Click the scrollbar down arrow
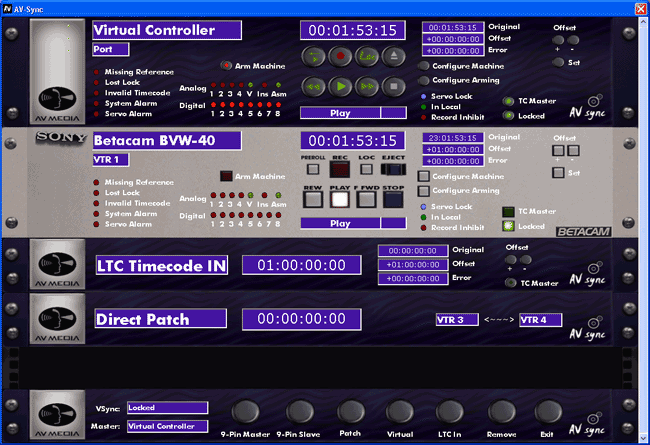The width and height of the screenshot is (650, 445). click(644, 438)
